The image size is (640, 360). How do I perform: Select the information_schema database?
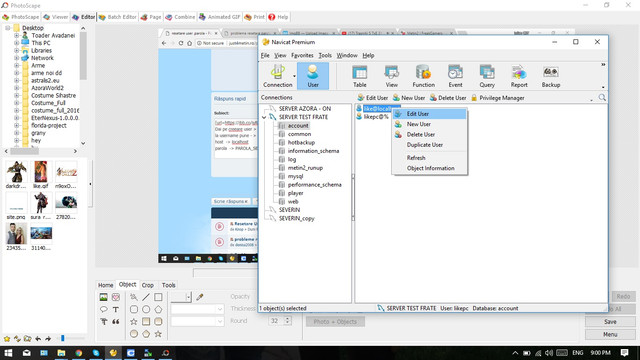click(x=313, y=151)
